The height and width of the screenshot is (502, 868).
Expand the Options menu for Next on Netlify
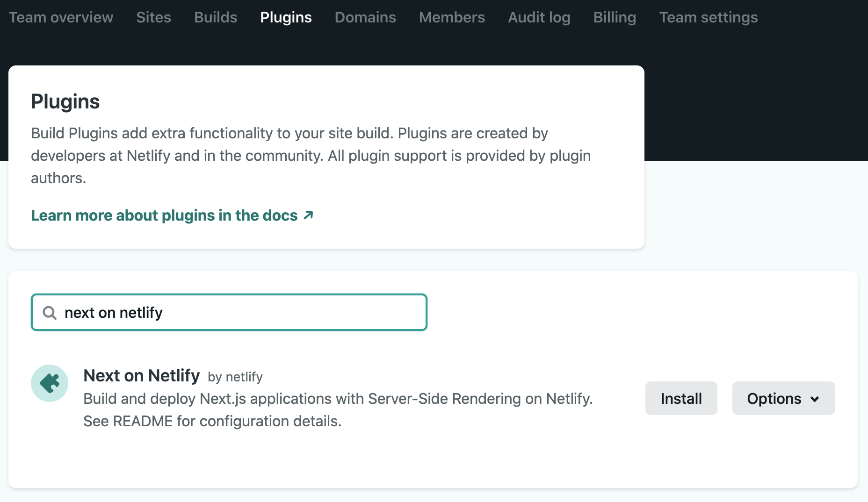[783, 398]
